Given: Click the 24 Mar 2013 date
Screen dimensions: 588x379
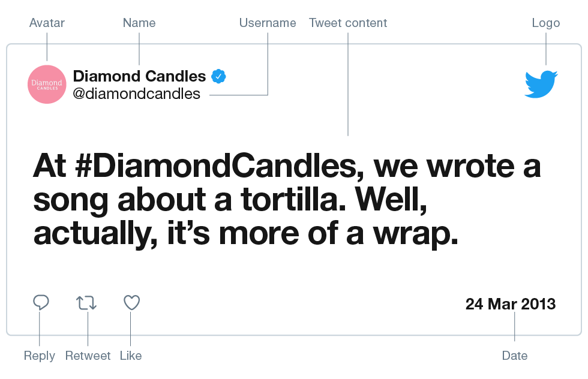Looking at the screenshot, I should [511, 304].
